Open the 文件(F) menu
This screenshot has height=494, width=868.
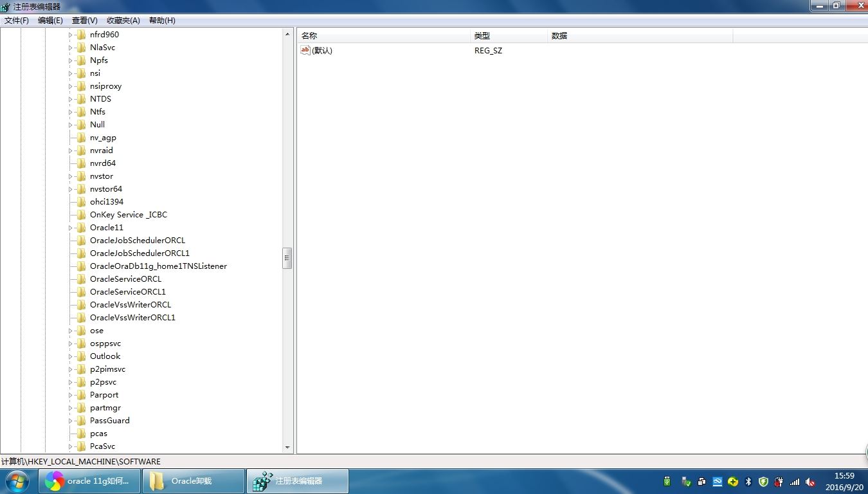[x=17, y=21]
